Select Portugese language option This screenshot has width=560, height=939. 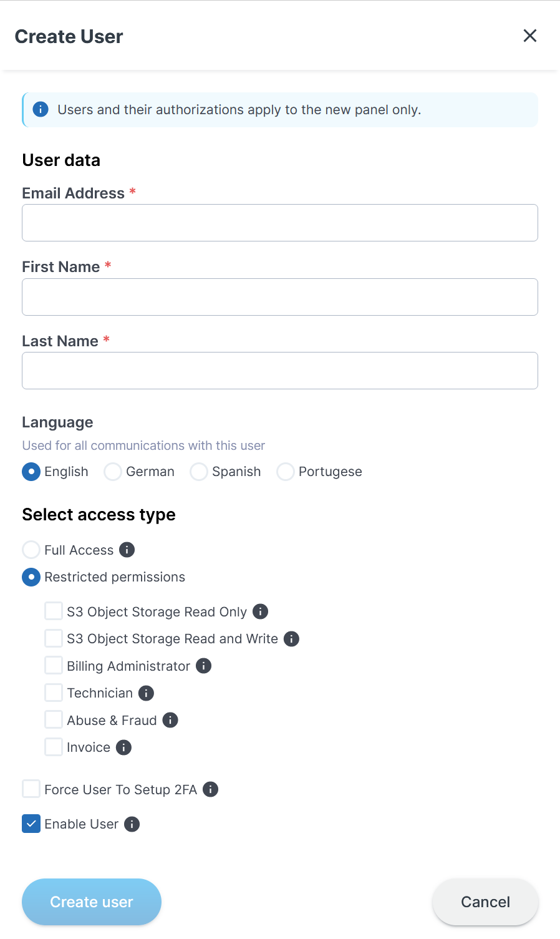click(286, 472)
